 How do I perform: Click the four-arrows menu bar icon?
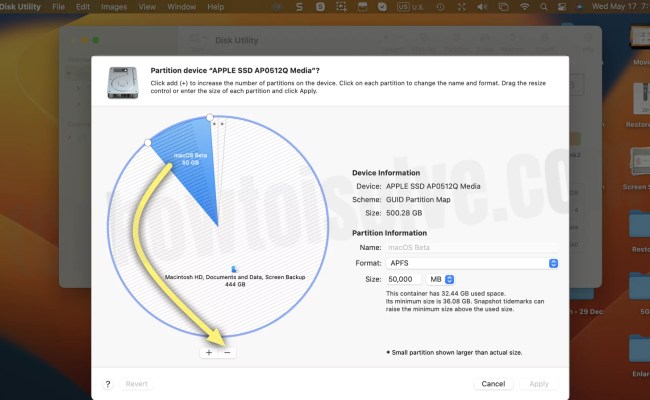[461, 7]
